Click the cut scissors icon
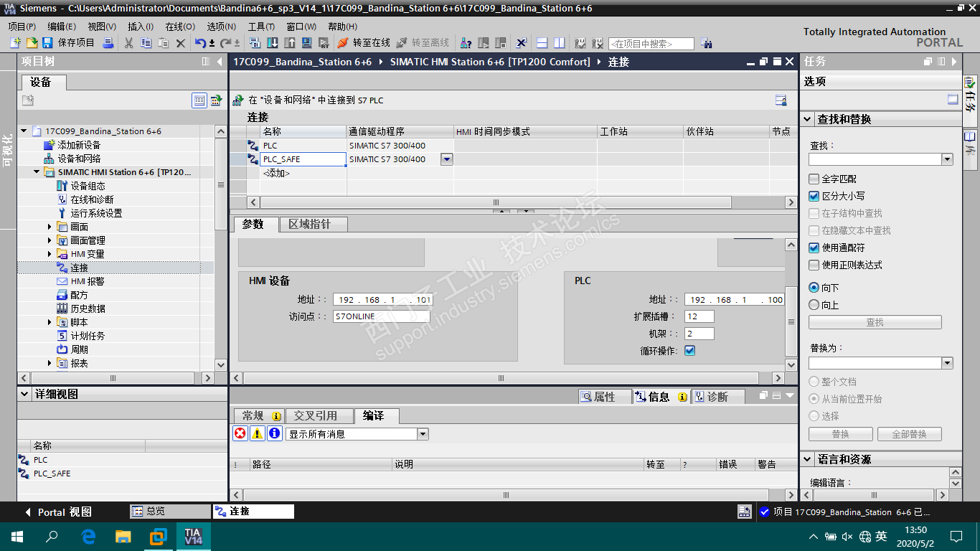This screenshot has width=980, height=551. tap(128, 43)
